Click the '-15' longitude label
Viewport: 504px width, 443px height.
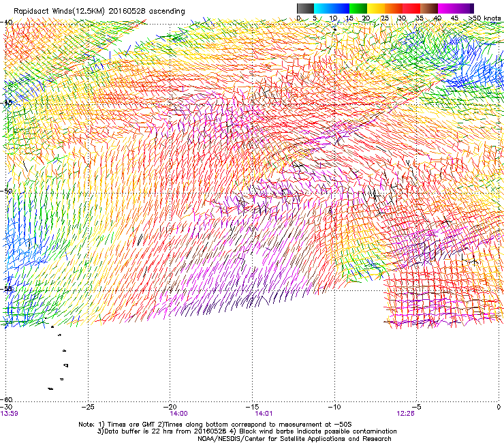pyautogui.click(x=252, y=407)
